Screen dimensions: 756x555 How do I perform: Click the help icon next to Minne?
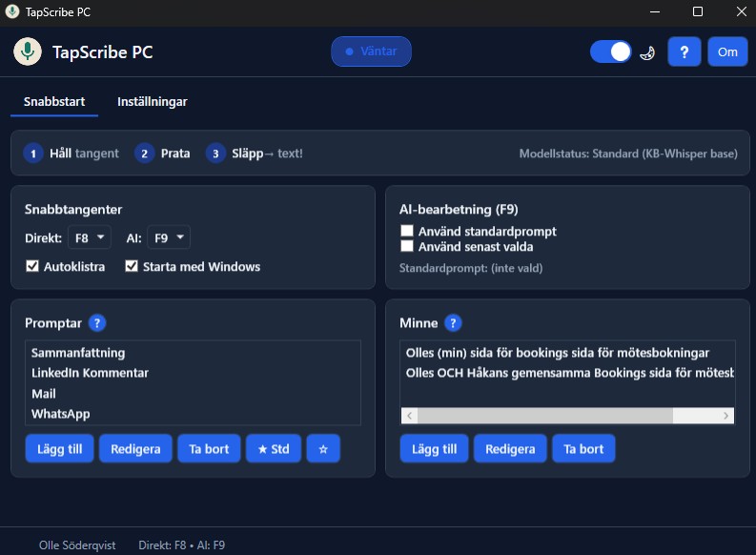tap(453, 323)
